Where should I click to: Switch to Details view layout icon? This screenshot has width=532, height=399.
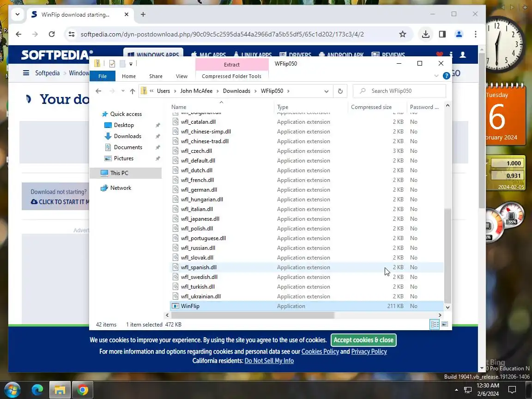pos(435,324)
